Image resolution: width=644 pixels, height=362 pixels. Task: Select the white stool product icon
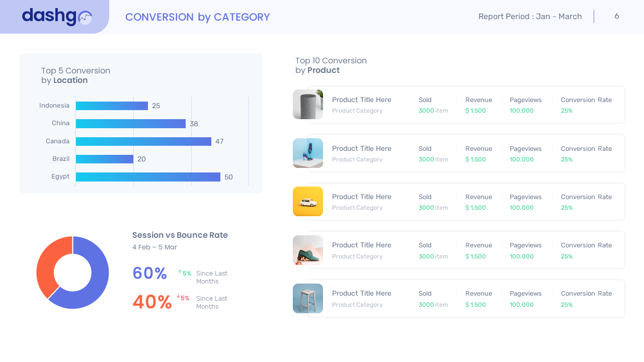307,298
